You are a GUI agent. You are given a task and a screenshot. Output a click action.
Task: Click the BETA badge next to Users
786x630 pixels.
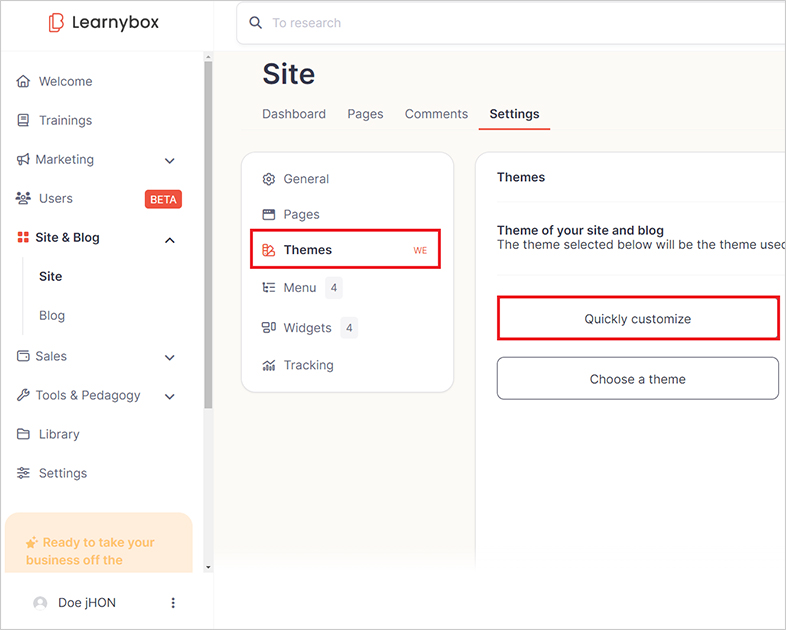(163, 199)
